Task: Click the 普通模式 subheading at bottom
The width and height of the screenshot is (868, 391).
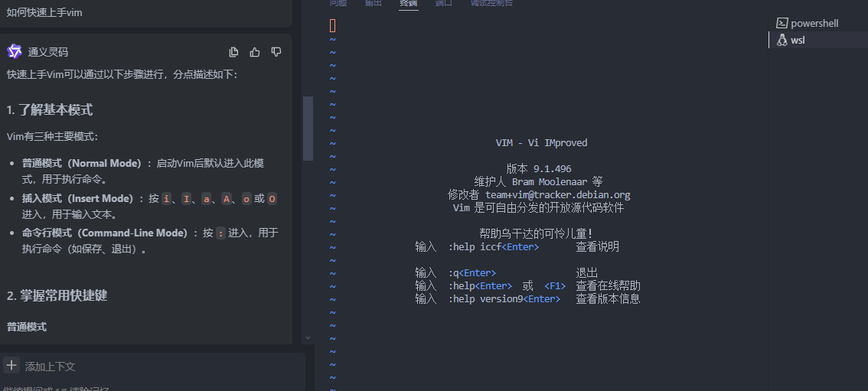Action: click(x=27, y=327)
